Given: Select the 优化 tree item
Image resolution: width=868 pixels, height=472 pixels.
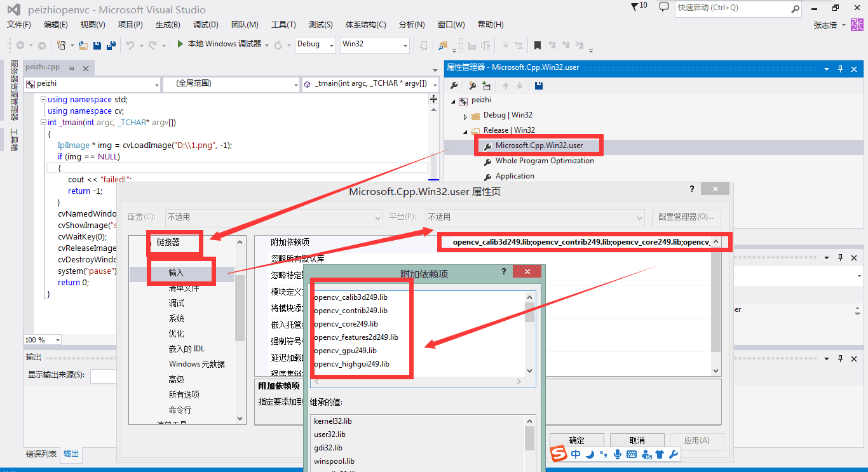Looking at the screenshot, I should [177, 334].
